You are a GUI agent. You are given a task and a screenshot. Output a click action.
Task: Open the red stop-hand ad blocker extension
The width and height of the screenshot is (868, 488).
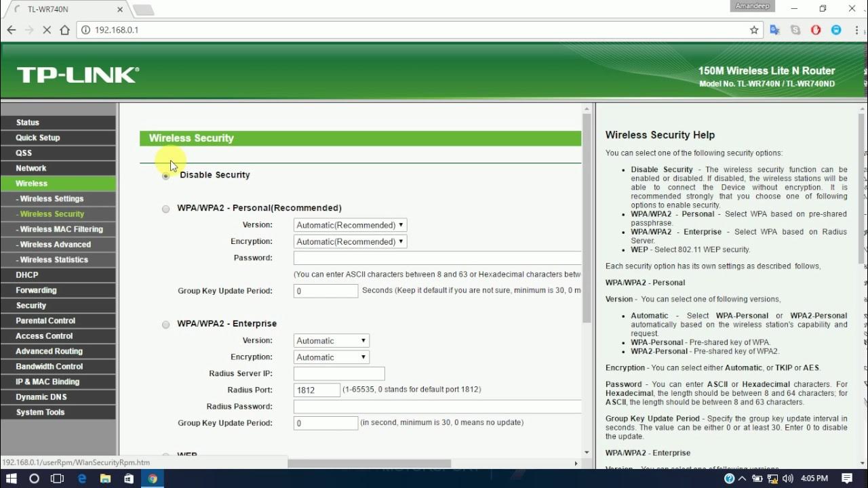click(x=816, y=30)
